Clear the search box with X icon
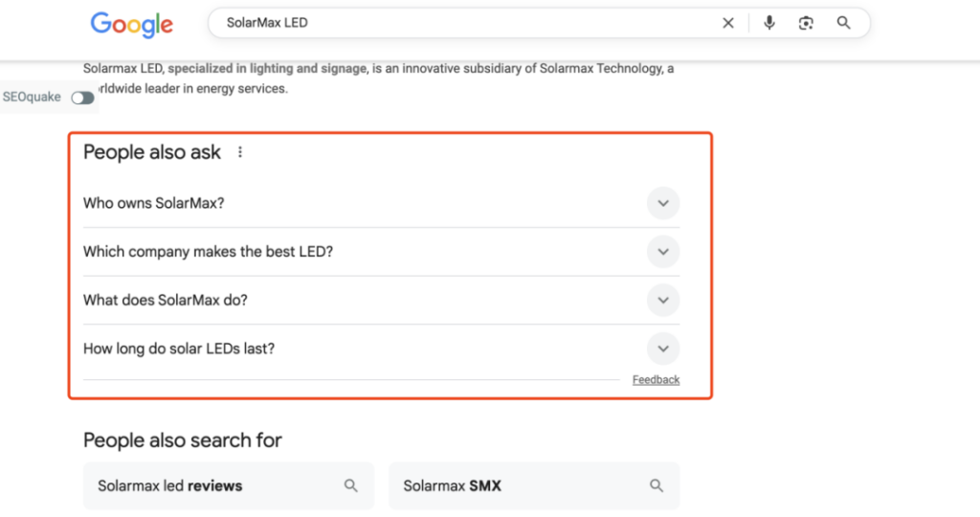The height and width of the screenshot is (517, 980). (728, 23)
